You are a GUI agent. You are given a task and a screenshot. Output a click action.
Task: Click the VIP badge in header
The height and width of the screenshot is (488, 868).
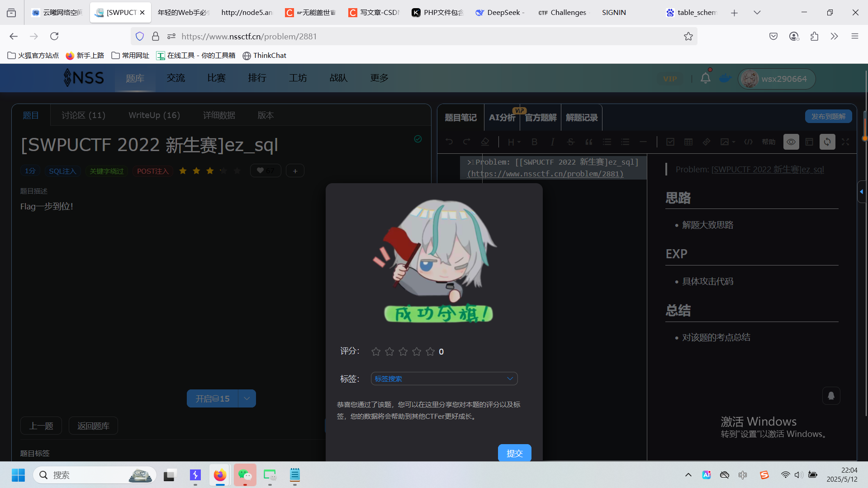click(x=670, y=79)
